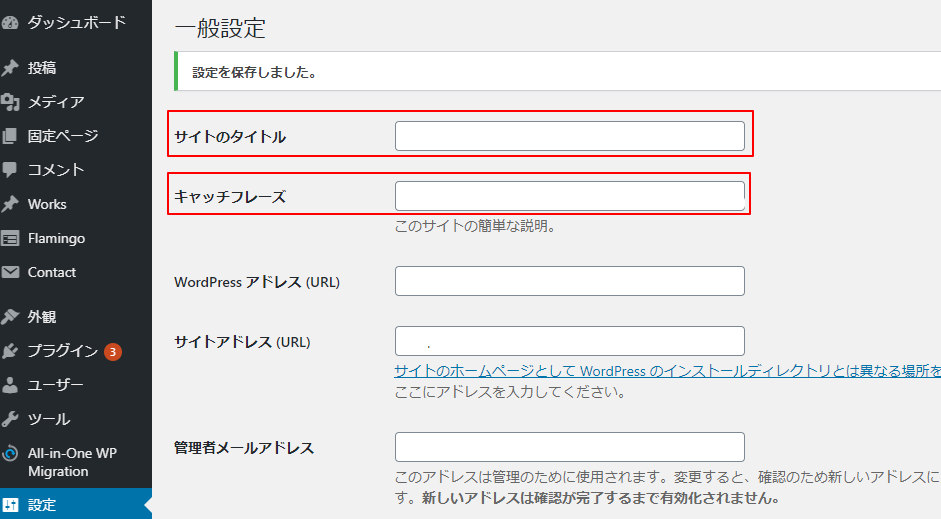Click the Contact envelope icon

[11, 272]
